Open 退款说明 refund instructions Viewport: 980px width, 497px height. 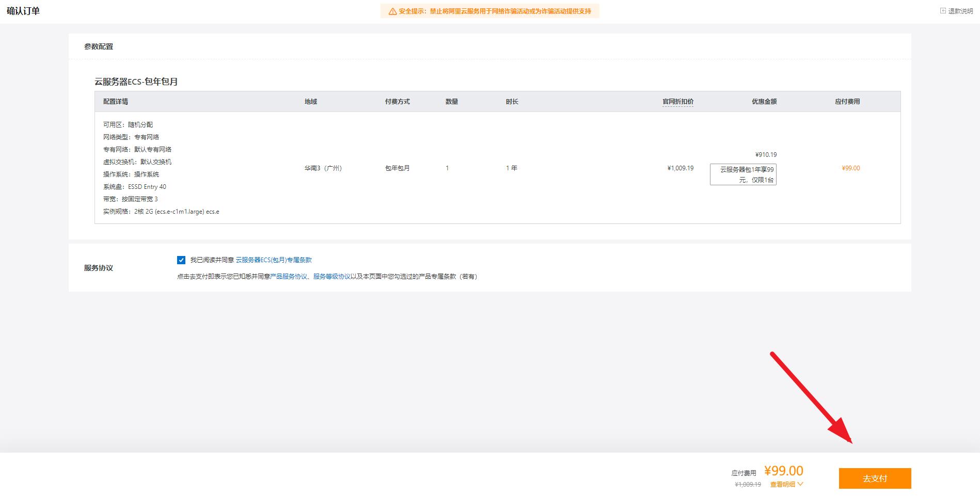(x=960, y=11)
